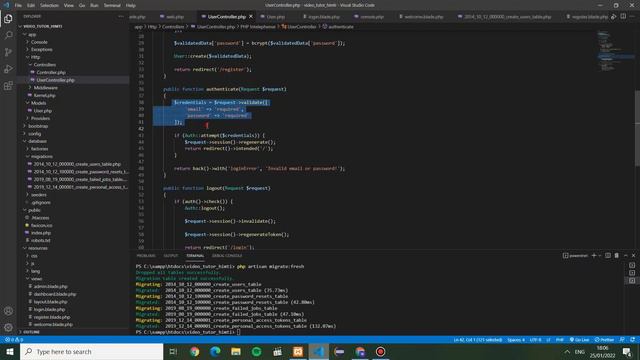
Task: Open the Help menu
Action: point(131,5)
